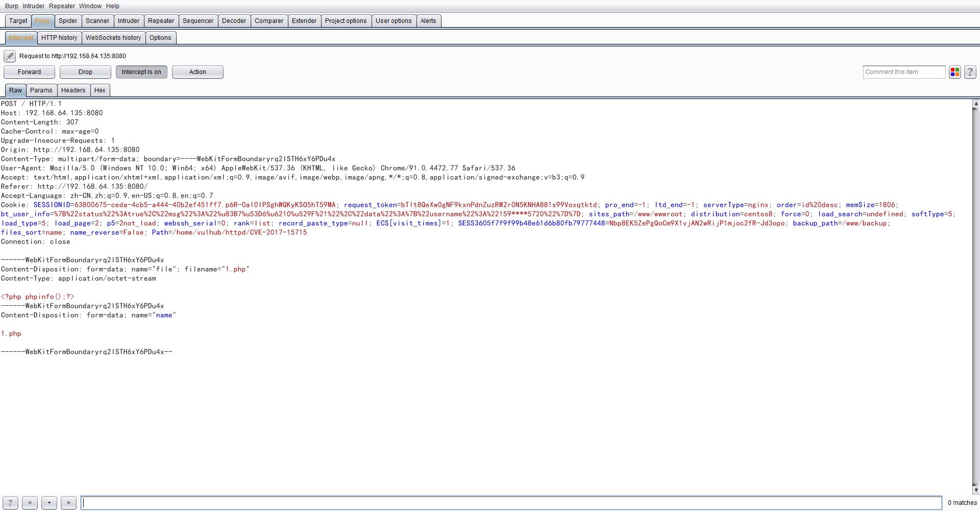Open the Action dropdown menu

(x=198, y=72)
